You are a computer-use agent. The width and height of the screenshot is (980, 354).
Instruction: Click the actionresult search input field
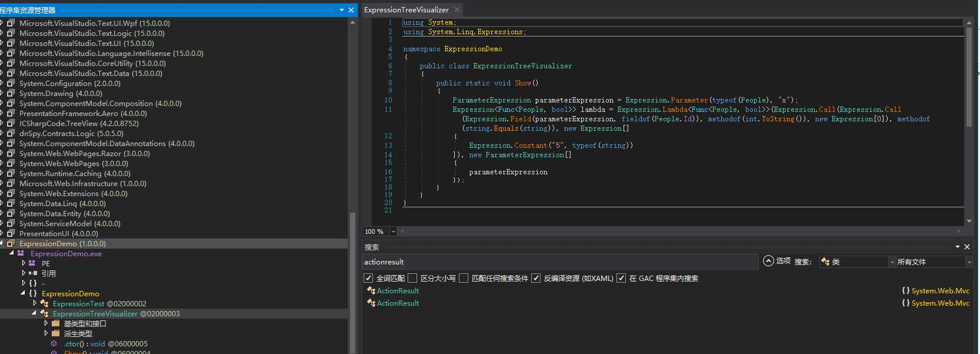(560, 262)
